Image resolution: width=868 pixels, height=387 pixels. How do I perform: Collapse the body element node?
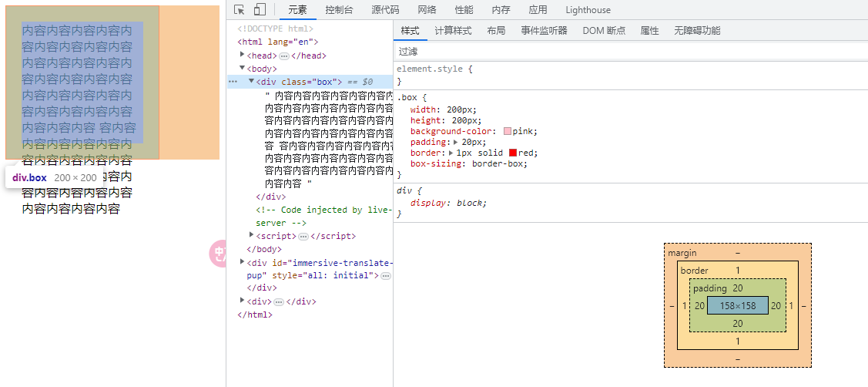point(243,69)
